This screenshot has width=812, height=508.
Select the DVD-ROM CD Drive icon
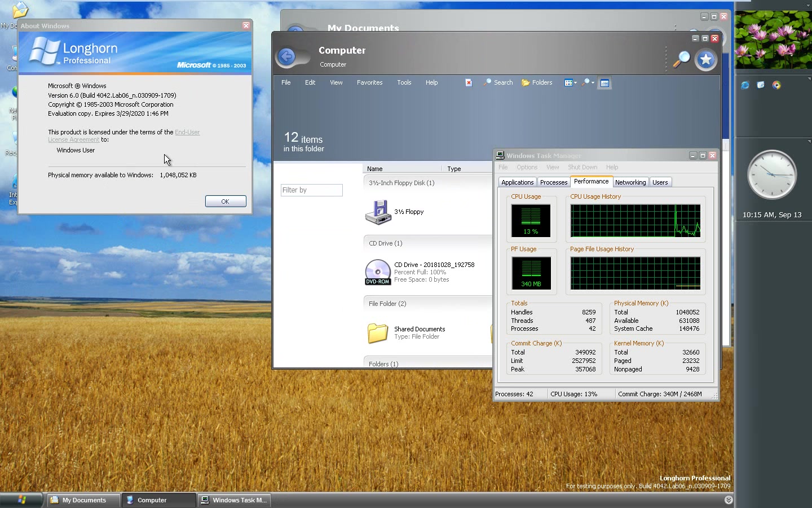coord(378,272)
